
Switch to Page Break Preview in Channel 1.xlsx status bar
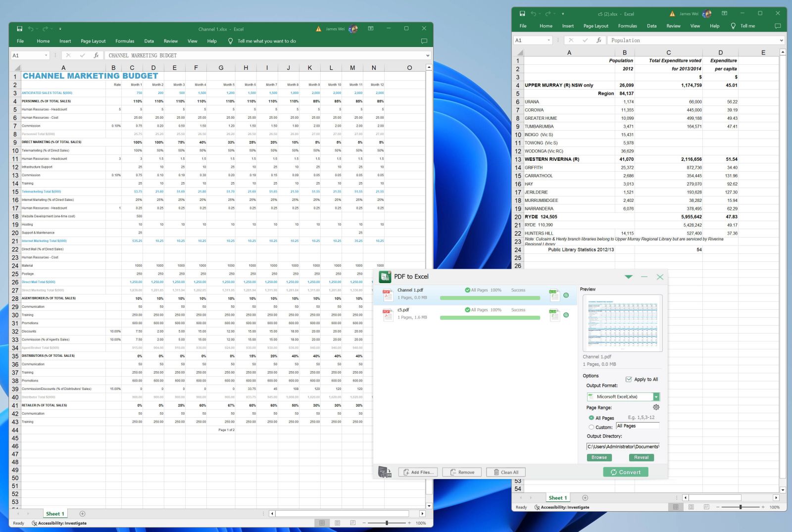click(x=352, y=523)
